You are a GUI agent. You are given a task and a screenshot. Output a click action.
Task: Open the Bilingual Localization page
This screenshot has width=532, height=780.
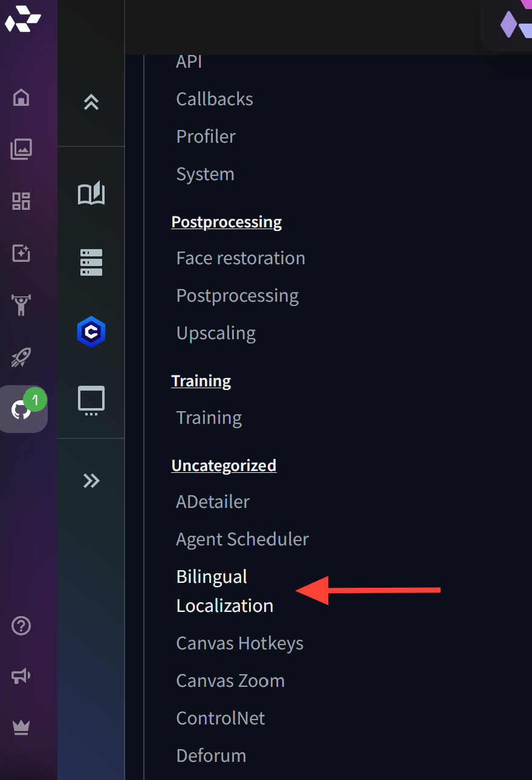[x=224, y=591]
